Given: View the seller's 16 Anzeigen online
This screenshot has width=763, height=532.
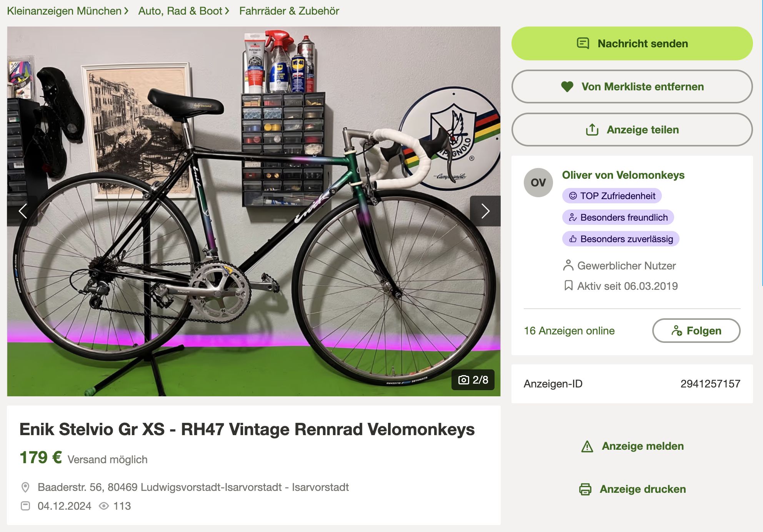Looking at the screenshot, I should pos(569,331).
